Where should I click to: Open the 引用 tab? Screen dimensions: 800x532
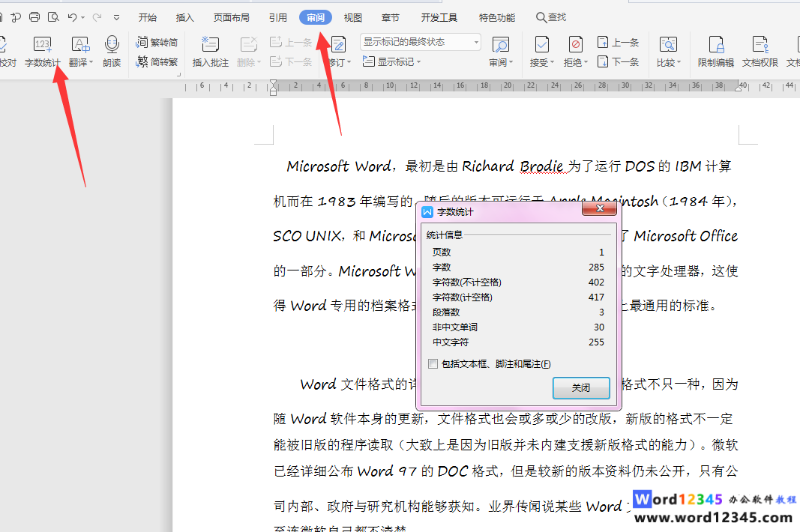tap(278, 17)
